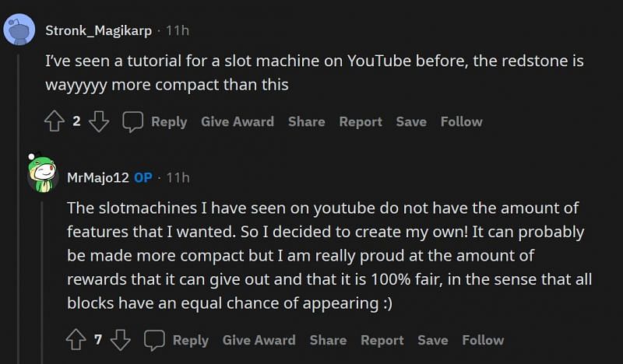Share MrMajo12's reply

click(328, 340)
